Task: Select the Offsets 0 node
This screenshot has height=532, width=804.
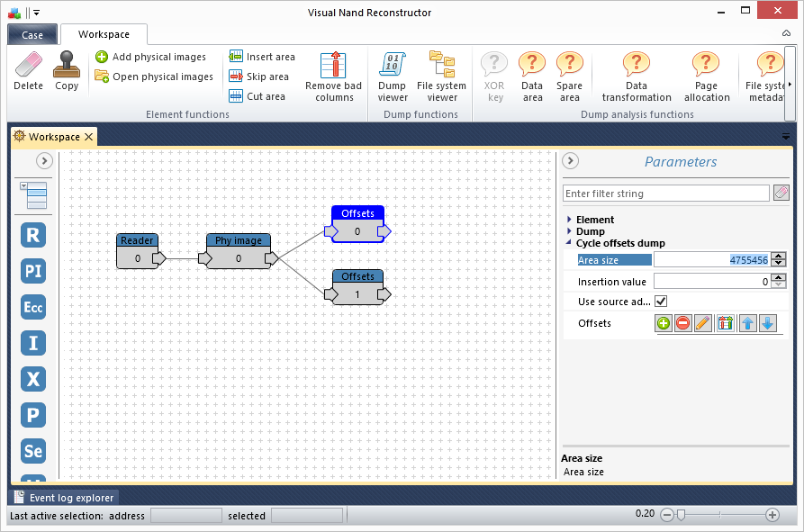Action: (357, 224)
